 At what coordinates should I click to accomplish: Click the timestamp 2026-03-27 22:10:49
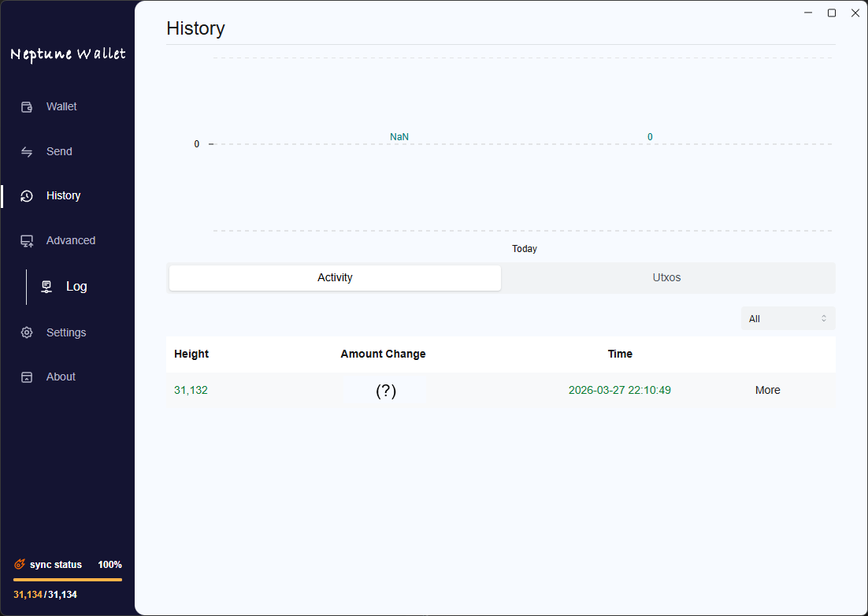(x=620, y=390)
